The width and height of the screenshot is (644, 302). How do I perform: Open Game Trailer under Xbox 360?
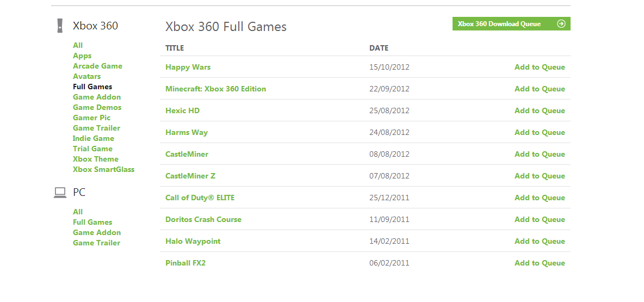tap(96, 128)
